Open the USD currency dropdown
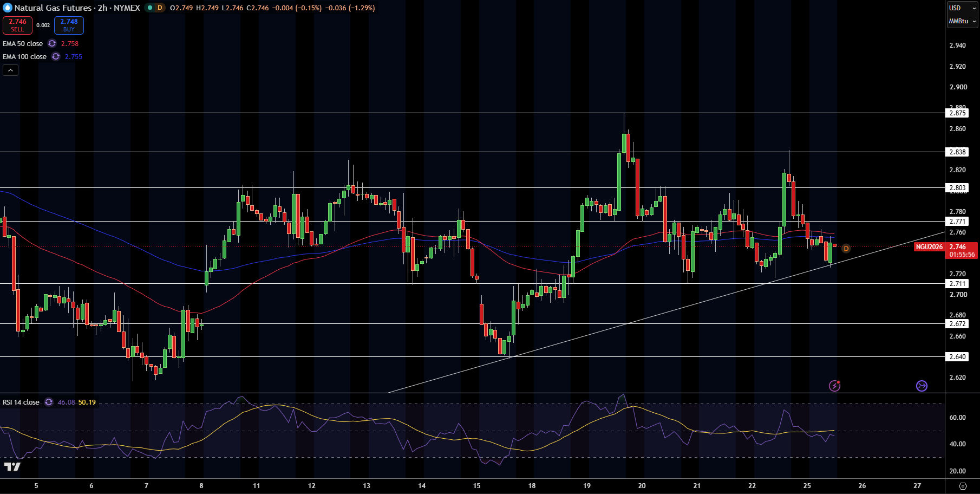This screenshot has height=494, width=980. 962,8
